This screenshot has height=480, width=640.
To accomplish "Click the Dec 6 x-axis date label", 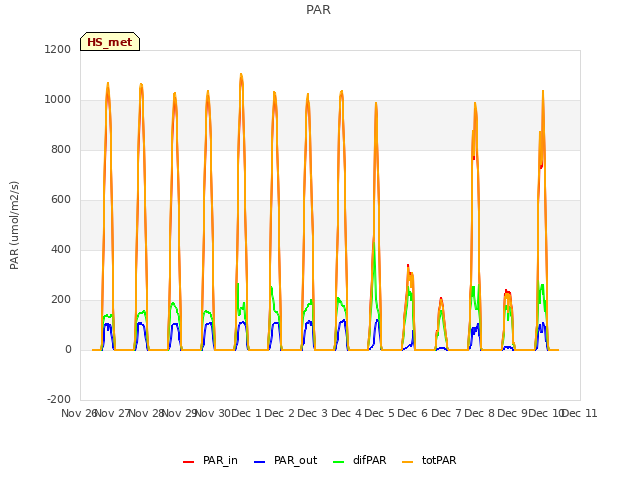I will tap(412, 413).
